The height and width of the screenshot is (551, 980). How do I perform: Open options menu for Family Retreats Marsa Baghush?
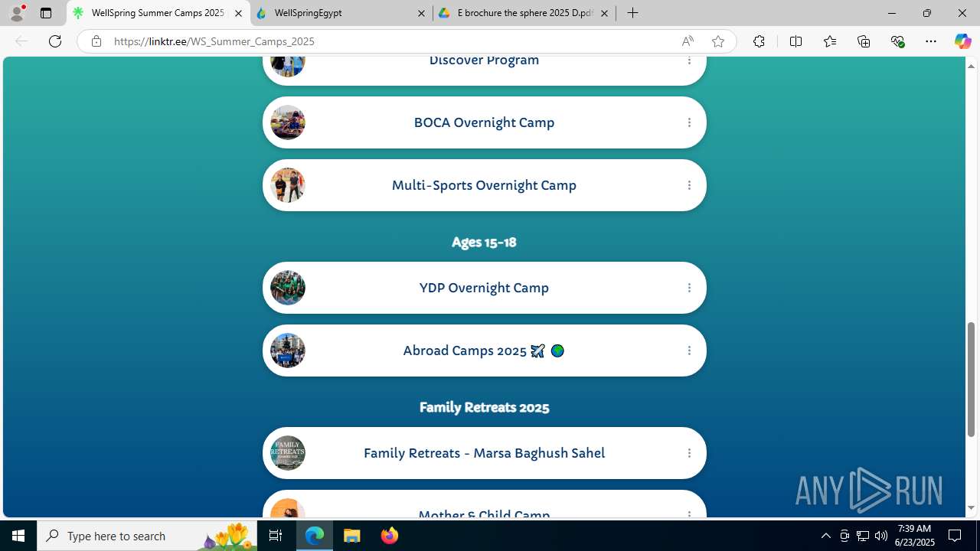689,453
